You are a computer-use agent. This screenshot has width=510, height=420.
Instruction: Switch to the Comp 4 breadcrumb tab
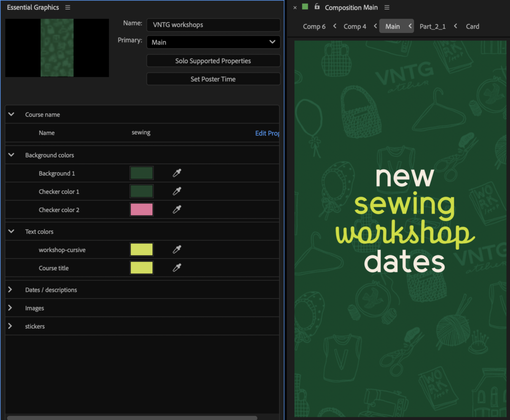tap(355, 26)
